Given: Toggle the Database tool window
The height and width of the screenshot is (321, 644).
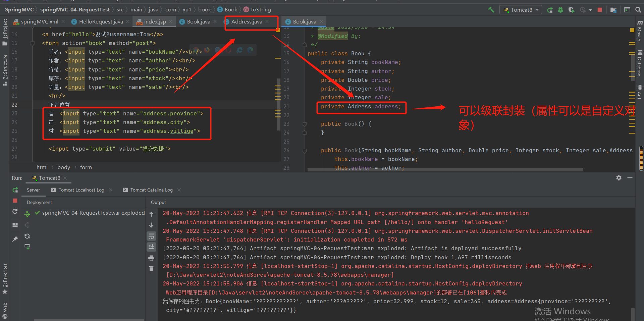Looking at the screenshot, I should pos(640,63).
